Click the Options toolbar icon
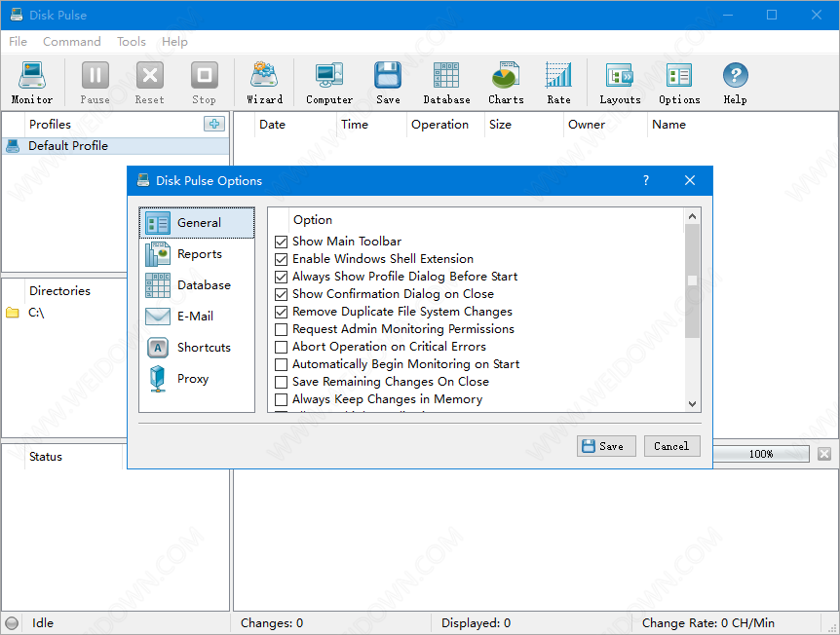This screenshot has width=840, height=635. click(679, 83)
